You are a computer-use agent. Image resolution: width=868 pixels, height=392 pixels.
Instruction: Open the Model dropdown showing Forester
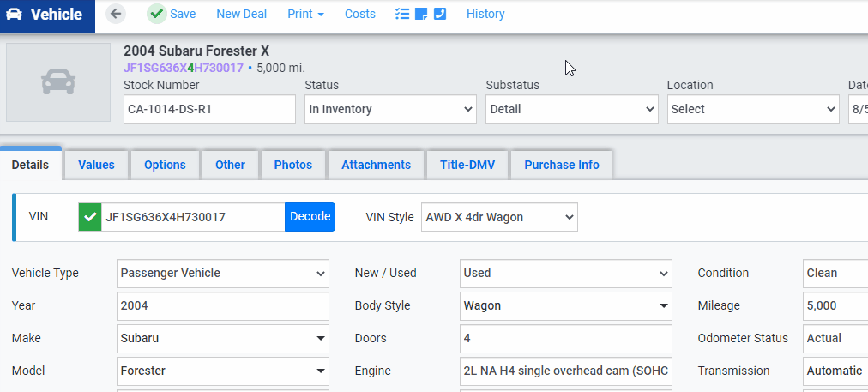point(222,371)
